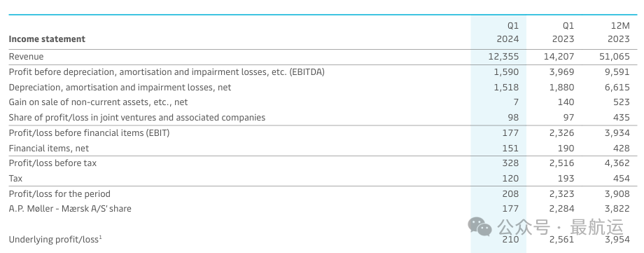Click the Profit/loss before financial items (EBIT) label
The height and width of the screenshot is (253, 644).
pyautogui.click(x=89, y=133)
